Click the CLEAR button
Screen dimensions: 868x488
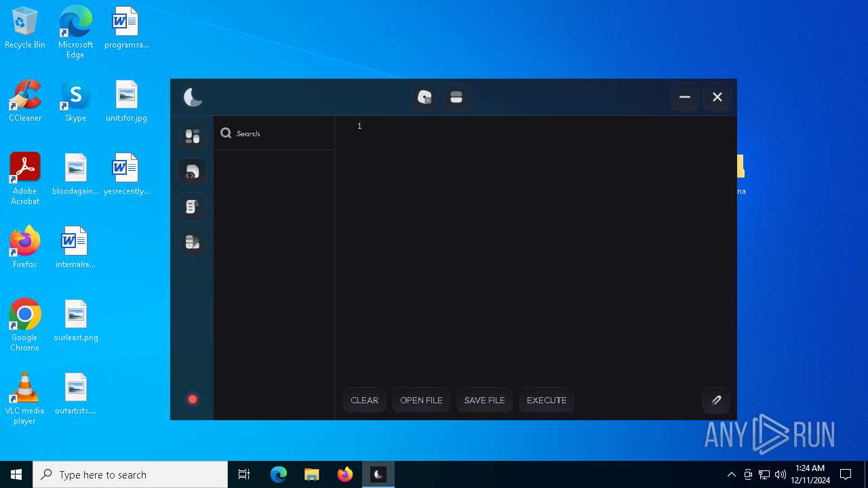point(365,400)
